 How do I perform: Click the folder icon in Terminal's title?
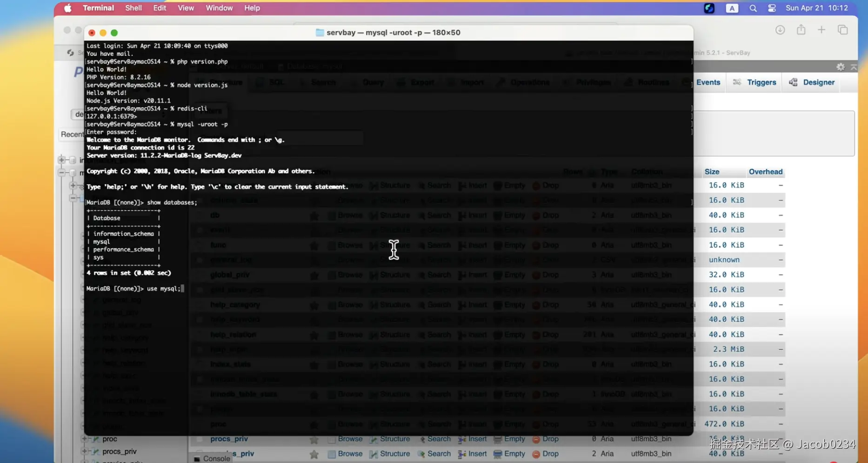click(320, 33)
